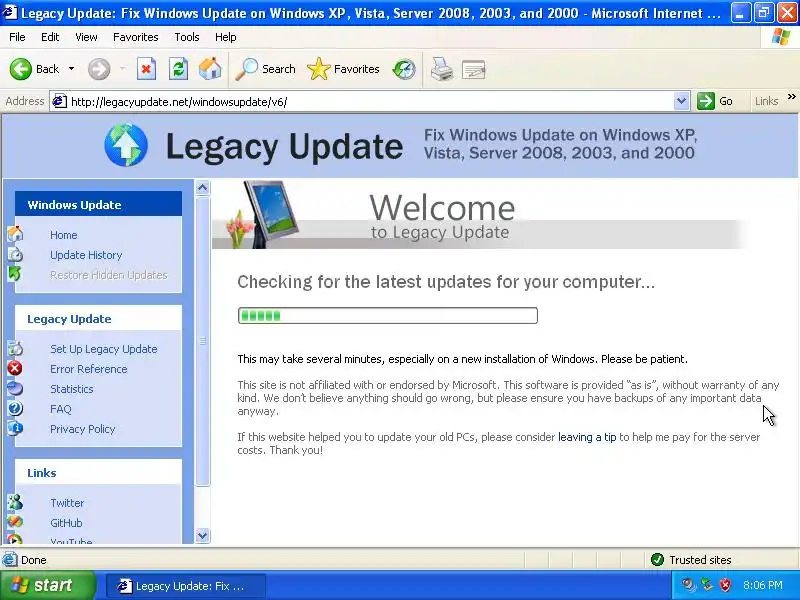Click the question mark icon beside FAQ
This screenshot has width=800, height=600.
pos(15,408)
